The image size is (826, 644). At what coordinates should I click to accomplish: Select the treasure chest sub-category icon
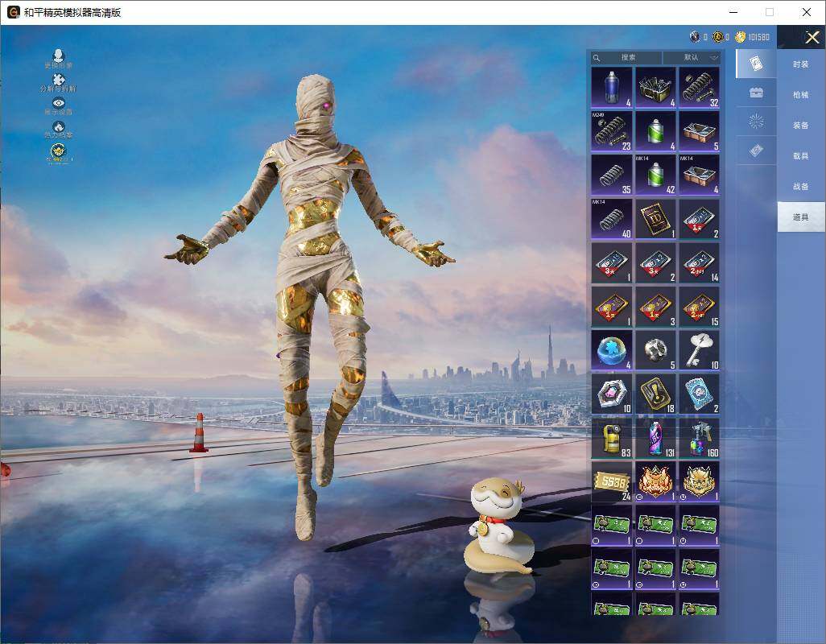point(756,93)
